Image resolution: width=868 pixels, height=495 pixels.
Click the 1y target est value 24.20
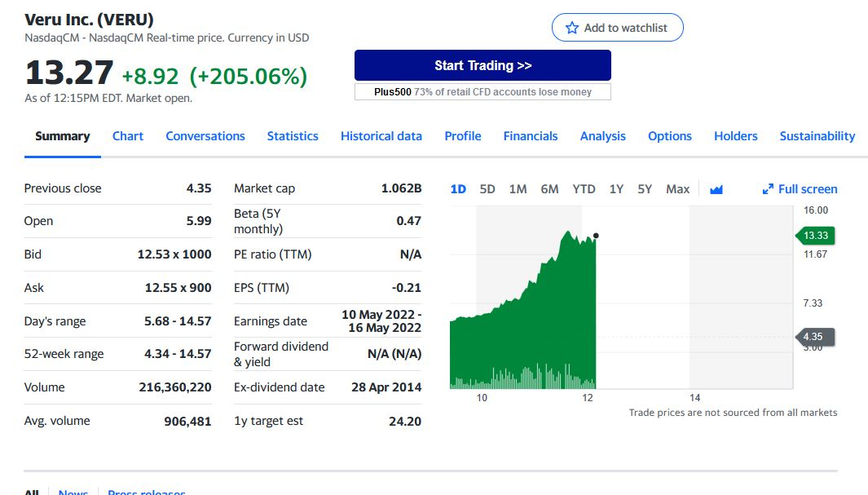405,422
